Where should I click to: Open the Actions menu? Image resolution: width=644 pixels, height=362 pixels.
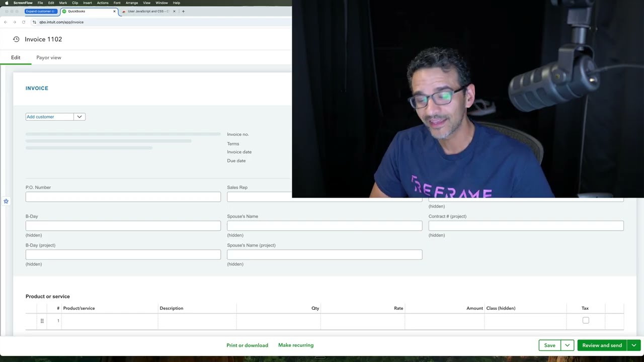(x=103, y=3)
